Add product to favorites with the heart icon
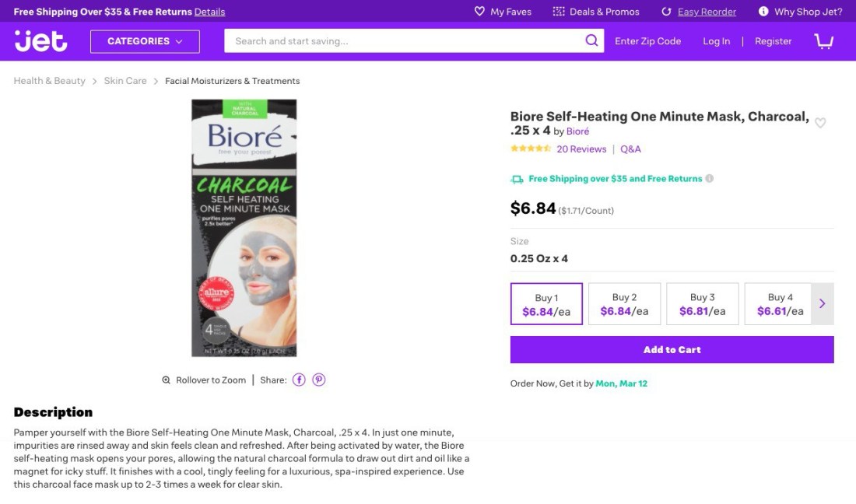856x504 pixels. click(x=820, y=122)
